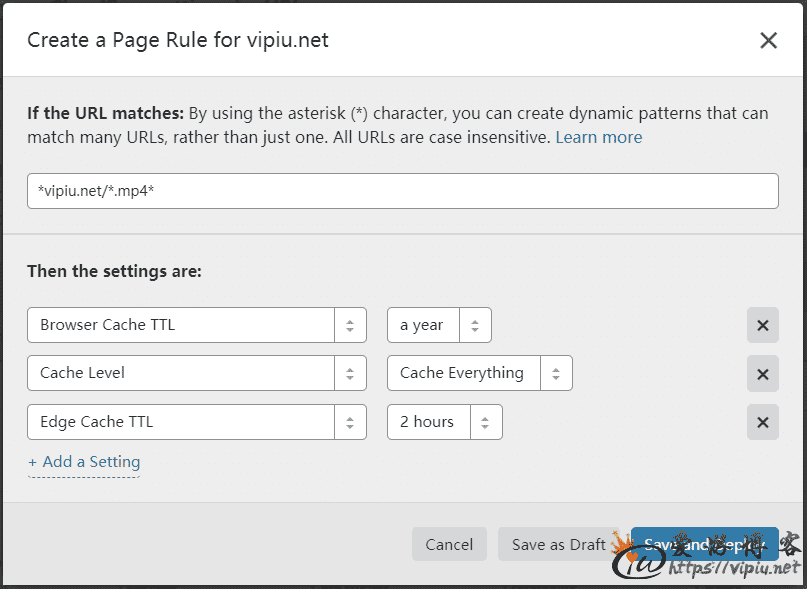807x589 pixels.
Task: Click the 'If the URL matches:' label
Action: click(x=106, y=113)
